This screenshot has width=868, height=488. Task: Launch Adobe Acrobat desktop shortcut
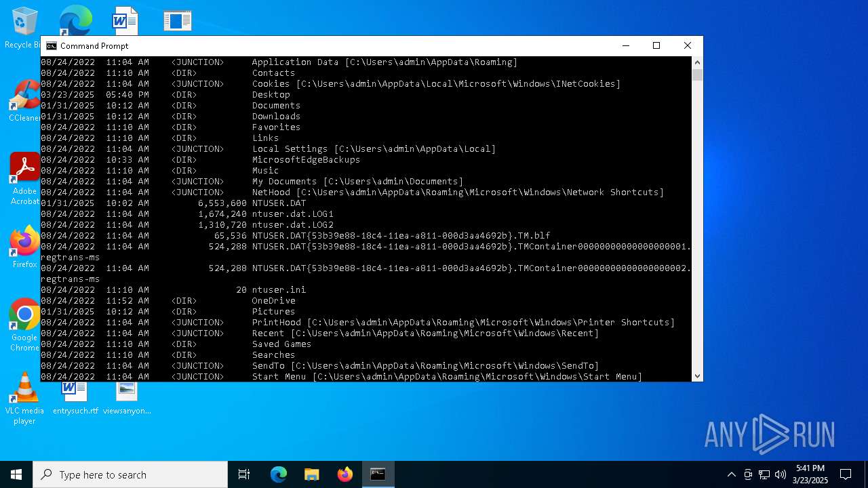24,178
